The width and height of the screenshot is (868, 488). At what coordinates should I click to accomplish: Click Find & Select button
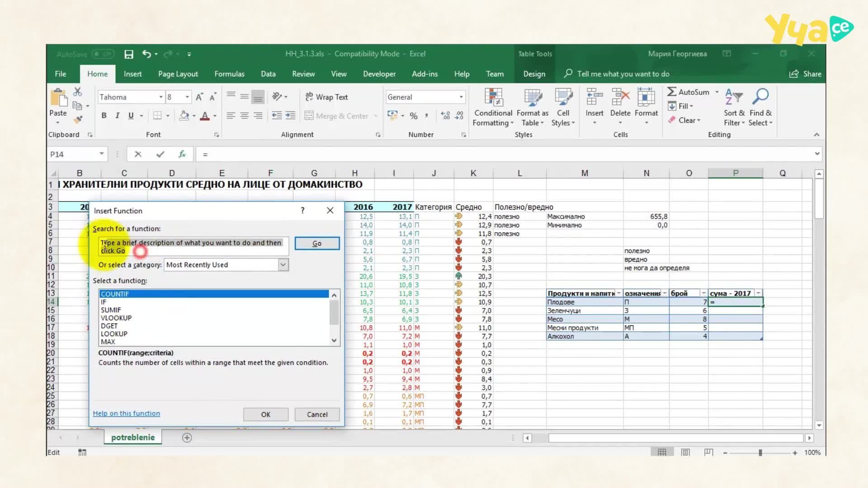click(760, 108)
